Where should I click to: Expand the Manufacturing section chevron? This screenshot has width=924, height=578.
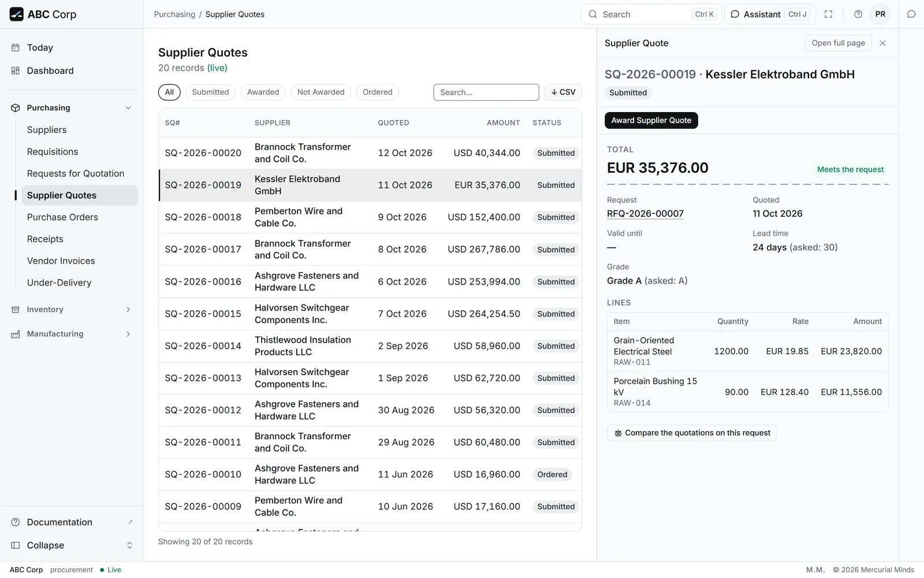pyautogui.click(x=128, y=334)
